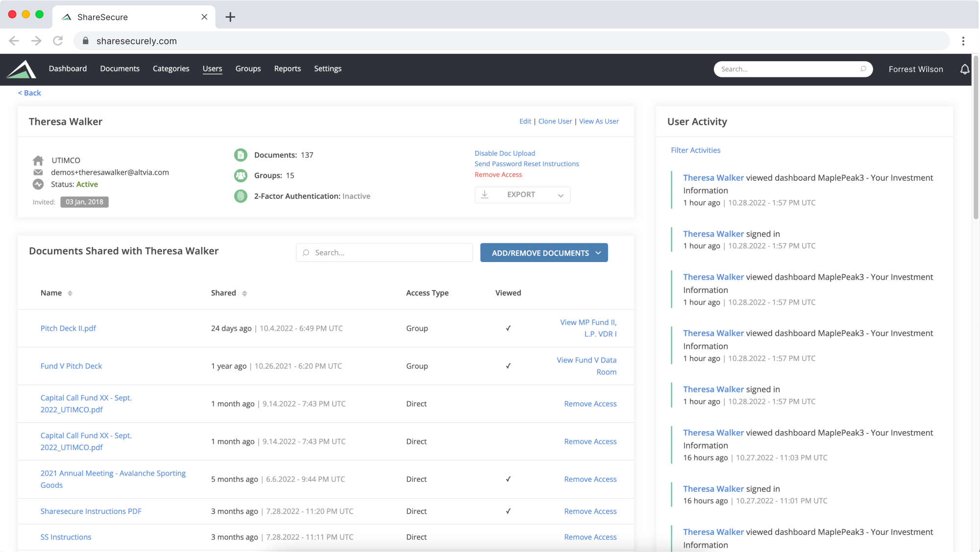Click the Filter Activities link in User Activity
This screenshot has width=980, height=552.
click(x=695, y=149)
